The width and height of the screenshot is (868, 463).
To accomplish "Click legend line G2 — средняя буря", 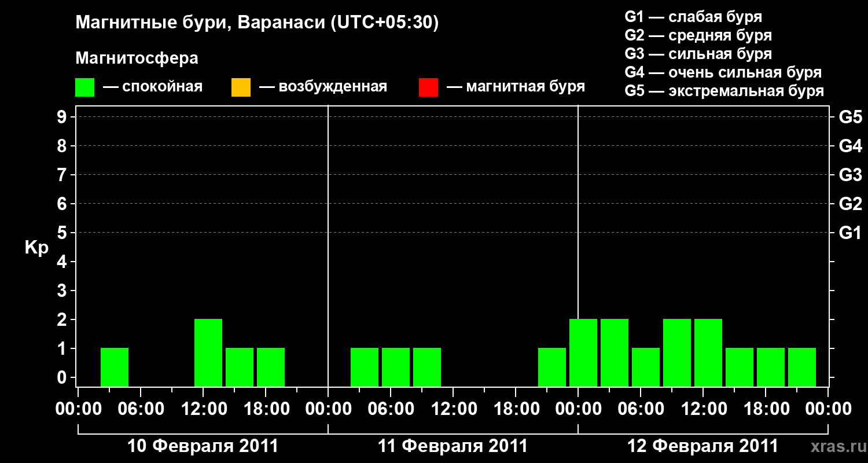I will [698, 35].
